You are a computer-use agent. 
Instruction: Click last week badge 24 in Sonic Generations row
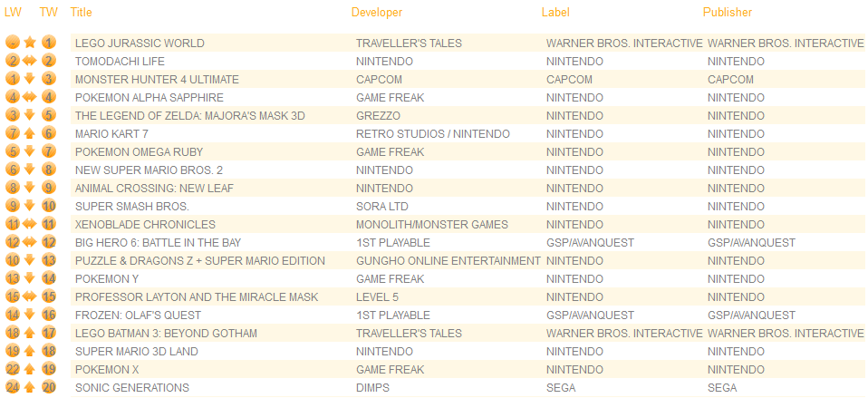tap(13, 387)
